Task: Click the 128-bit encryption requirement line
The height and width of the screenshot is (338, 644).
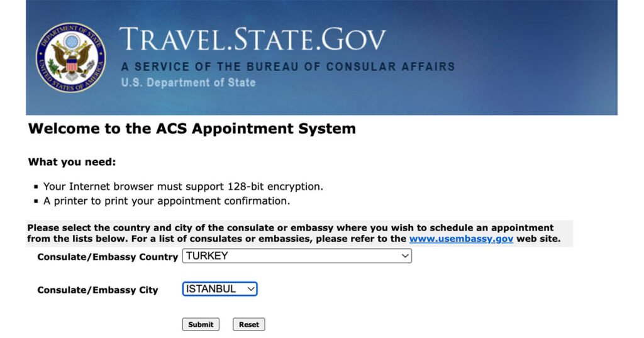Action: pyautogui.click(x=183, y=187)
